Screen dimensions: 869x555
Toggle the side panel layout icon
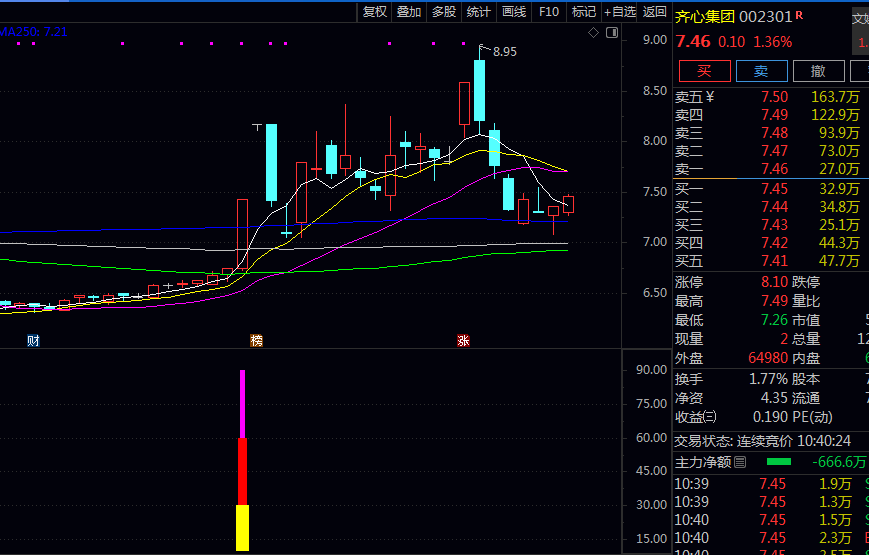point(612,33)
